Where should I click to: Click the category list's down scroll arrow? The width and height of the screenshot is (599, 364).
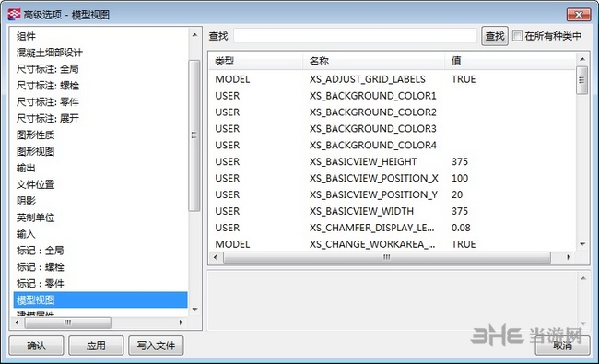click(194, 310)
